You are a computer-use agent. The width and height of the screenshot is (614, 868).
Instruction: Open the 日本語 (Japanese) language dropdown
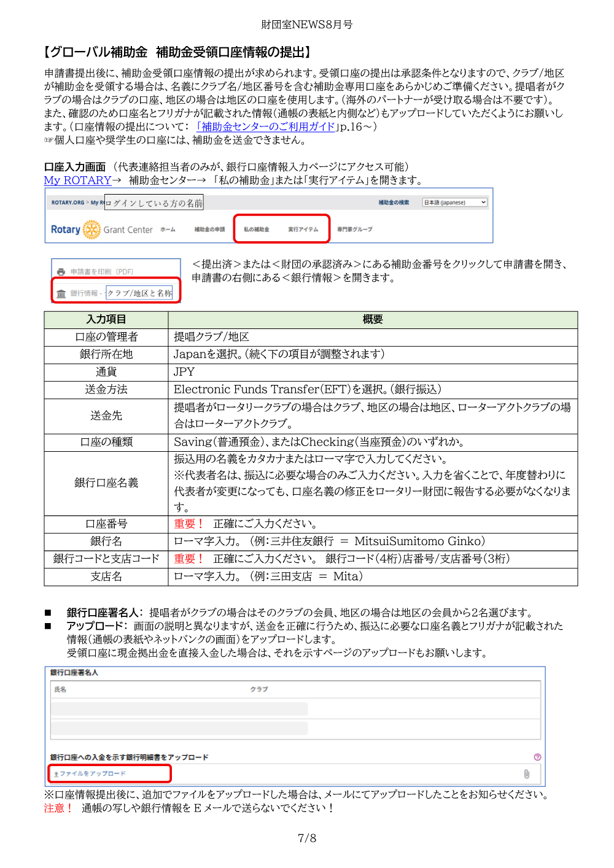(455, 203)
